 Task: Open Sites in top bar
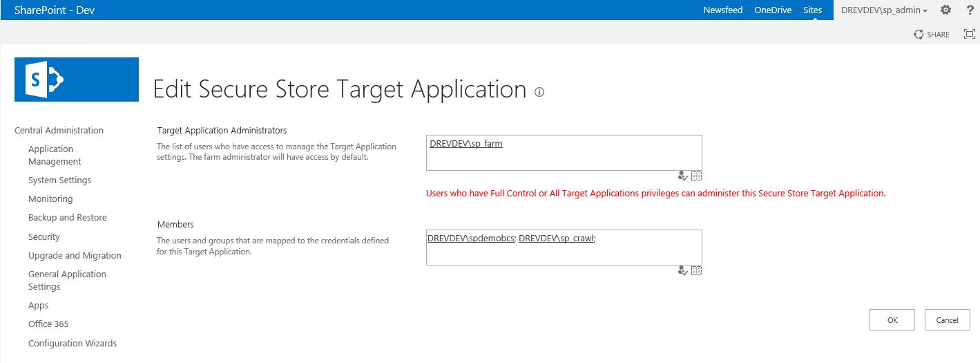[x=813, y=10]
